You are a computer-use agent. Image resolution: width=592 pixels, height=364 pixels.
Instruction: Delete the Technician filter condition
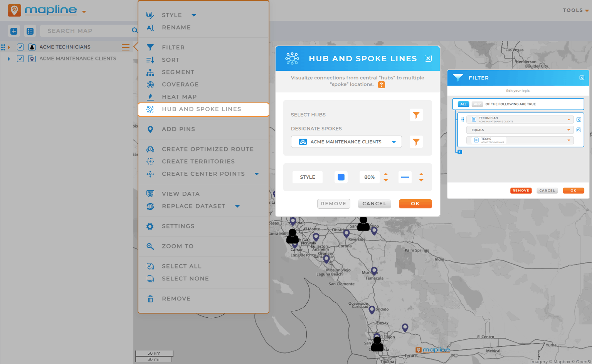579,119
